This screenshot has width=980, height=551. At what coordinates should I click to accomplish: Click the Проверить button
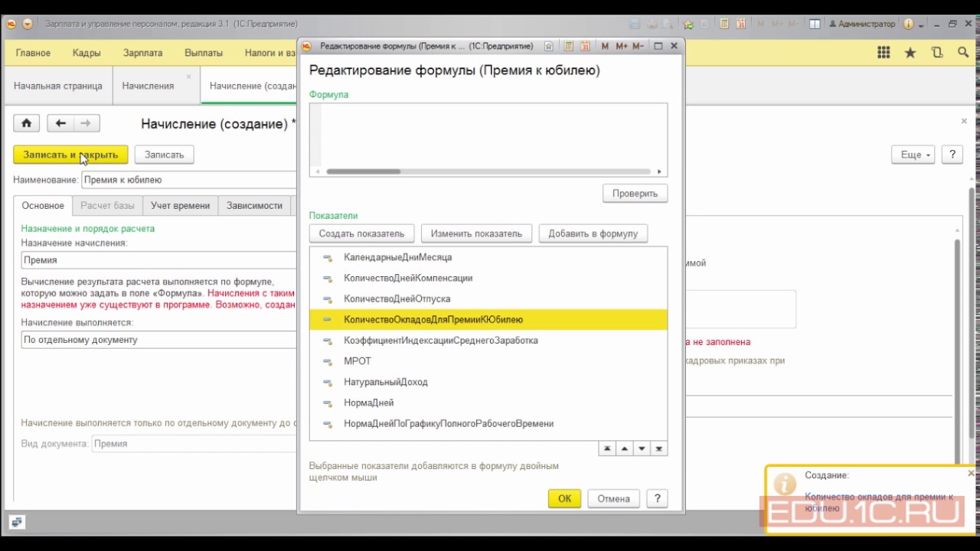pyautogui.click(x=635, y=194)
